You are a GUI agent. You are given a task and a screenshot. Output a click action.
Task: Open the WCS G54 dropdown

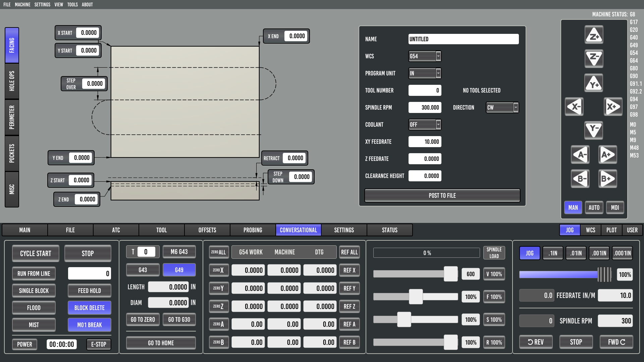pos(424,56)
